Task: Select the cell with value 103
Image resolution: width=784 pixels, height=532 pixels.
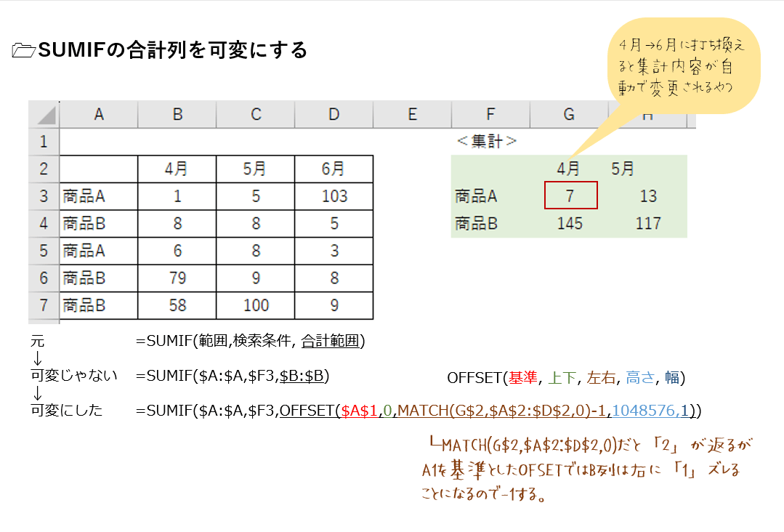Action: coord(334,196)
